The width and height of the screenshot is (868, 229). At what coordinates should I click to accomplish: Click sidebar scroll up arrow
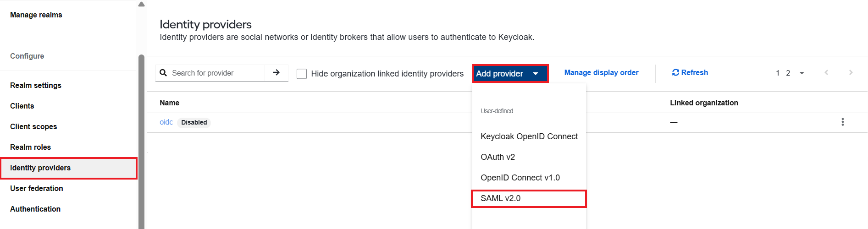pyautogui.click(x=141, y=4)
